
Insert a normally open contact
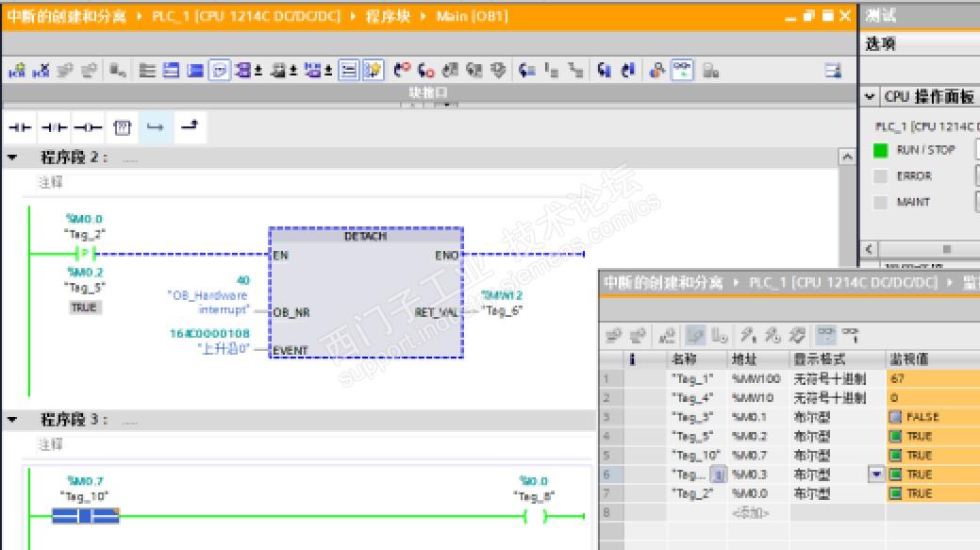[x=21, y=127]
